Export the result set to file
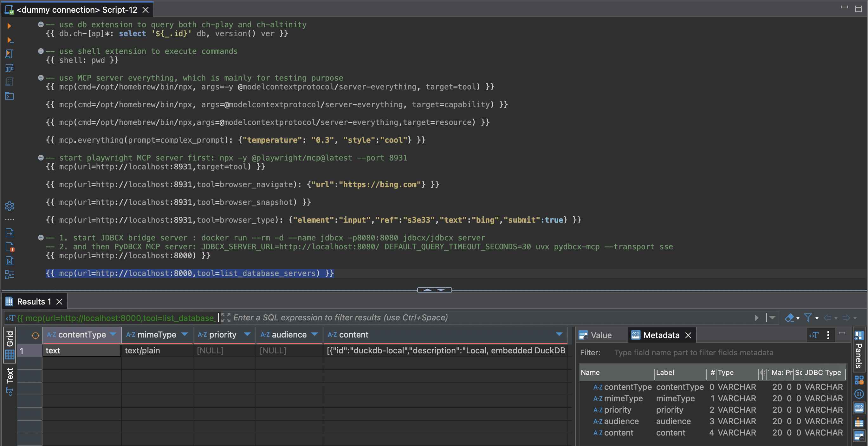The image size is (868, 446). pos(10,233)
